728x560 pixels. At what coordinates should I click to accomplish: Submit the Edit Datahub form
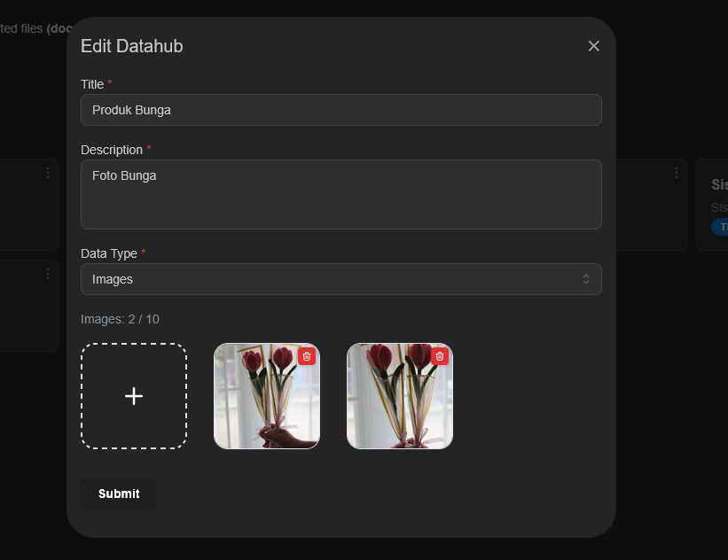click(x=119, y=494)
